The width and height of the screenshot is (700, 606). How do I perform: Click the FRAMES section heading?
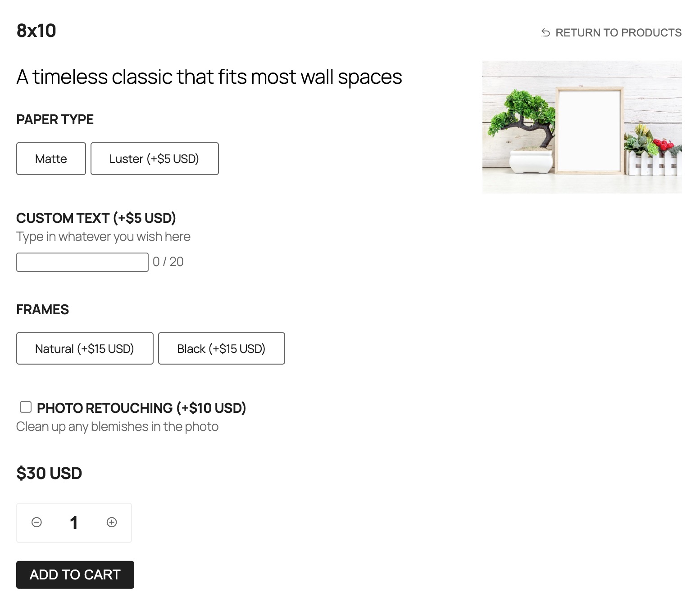point(43,309)
